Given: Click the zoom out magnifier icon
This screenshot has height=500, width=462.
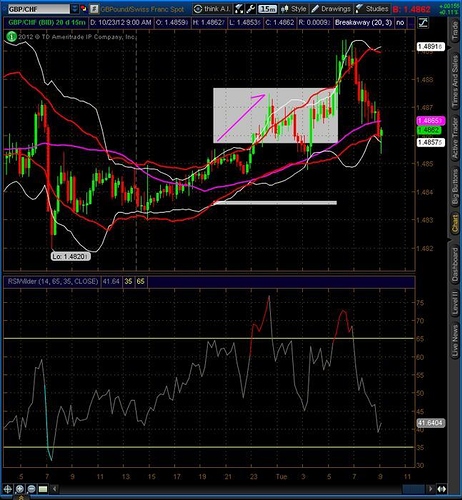Looking at the screenshot, I should pos(31,489).
